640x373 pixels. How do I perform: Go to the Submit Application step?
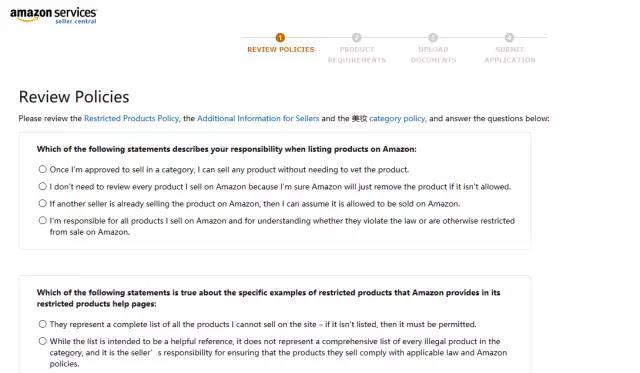(509, 55)
